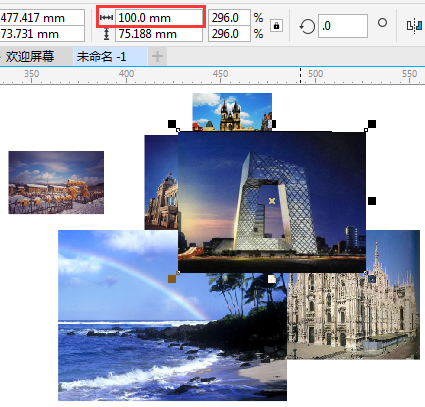Click the right-middle black selection handle
The width and height of the screenshot is (425, 407).
[x=372, y=201]
